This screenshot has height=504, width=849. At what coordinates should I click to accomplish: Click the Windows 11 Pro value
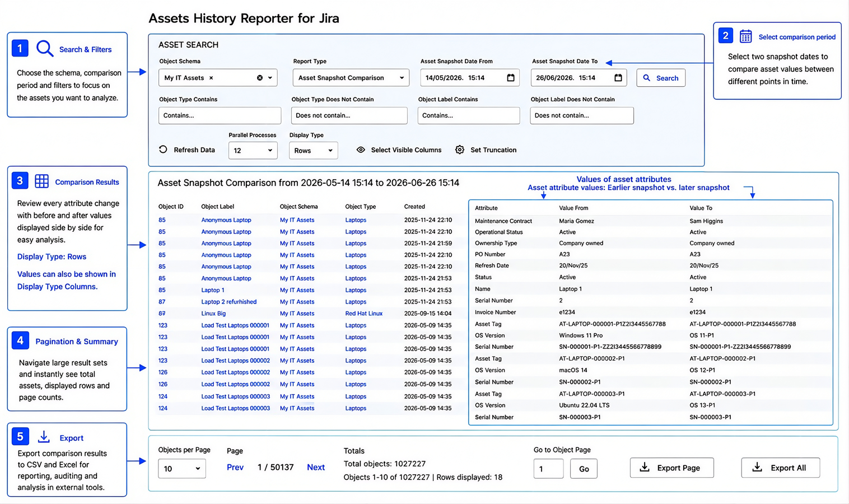tap(582, 335)
